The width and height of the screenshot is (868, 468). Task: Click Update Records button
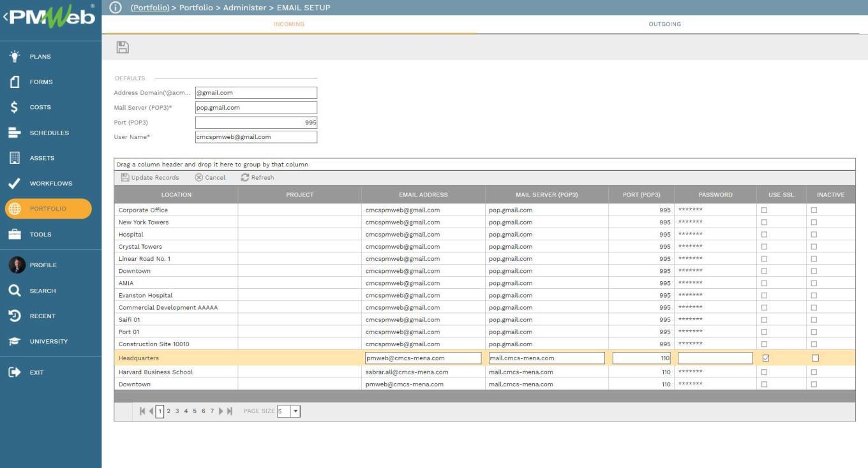(x=150, y=178)
